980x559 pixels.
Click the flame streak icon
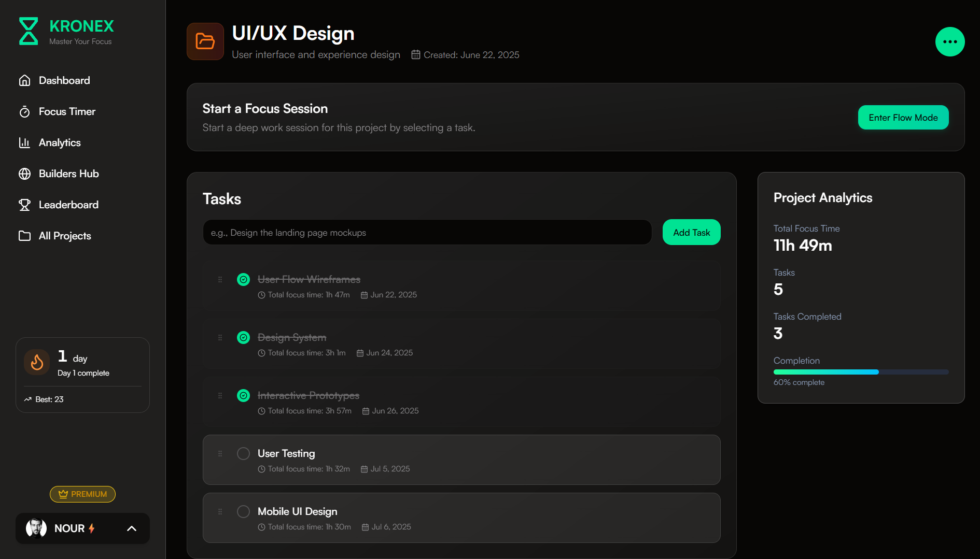tap(37, 362)
